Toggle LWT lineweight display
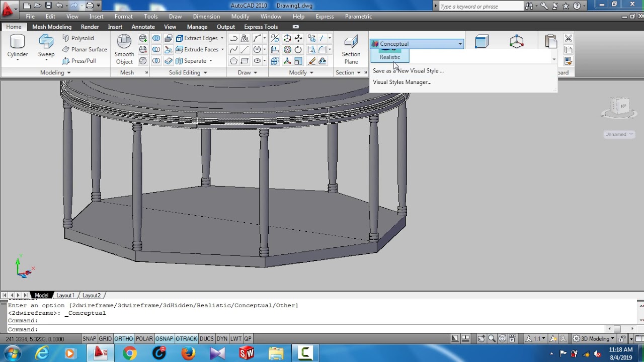Screen dimensions: 644x362 (236, 339)
